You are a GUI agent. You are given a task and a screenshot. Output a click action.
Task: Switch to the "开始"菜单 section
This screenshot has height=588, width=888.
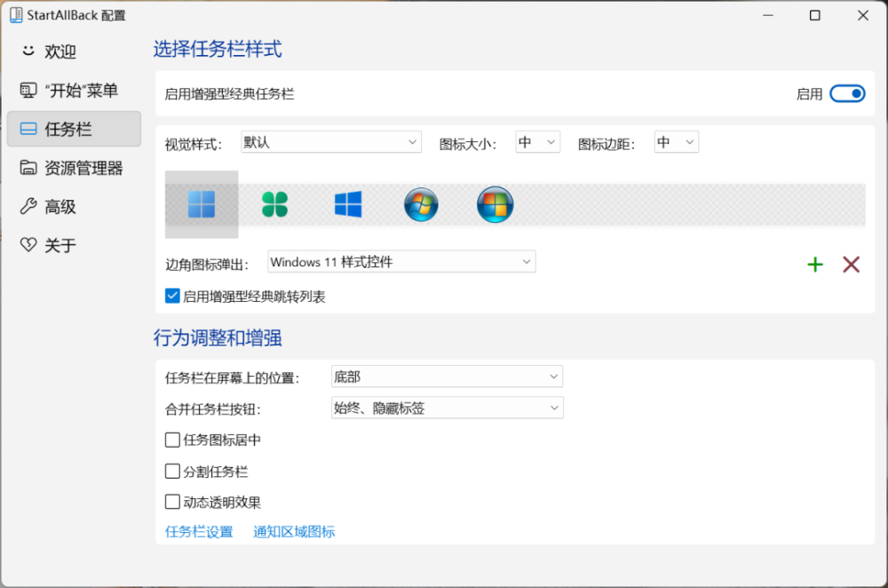[x=75, y=91]
